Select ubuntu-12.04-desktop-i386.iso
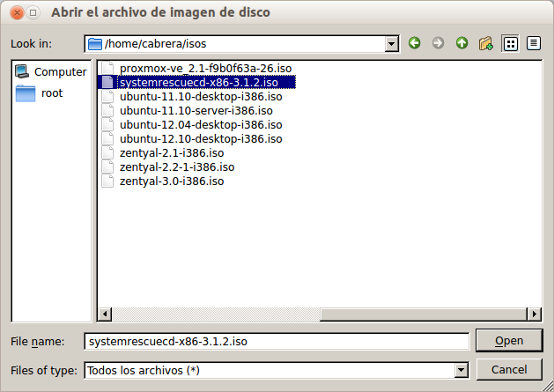This screenshot has width=554, height=392. [x=201, y=125]
